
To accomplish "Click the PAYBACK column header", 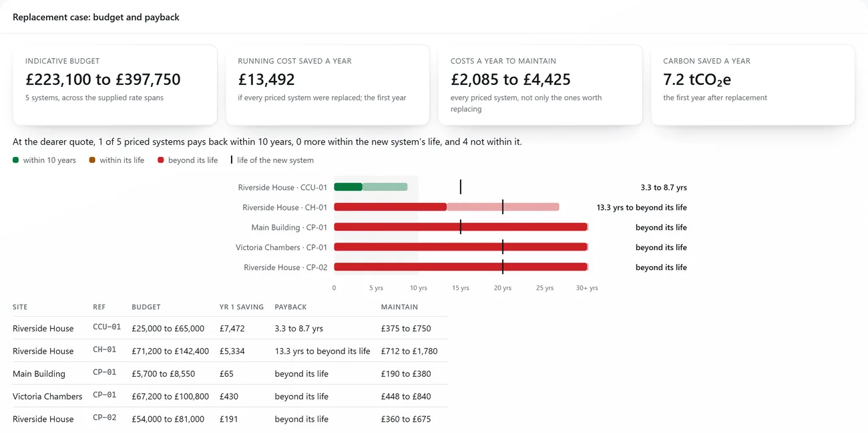I will click(290, 307).
